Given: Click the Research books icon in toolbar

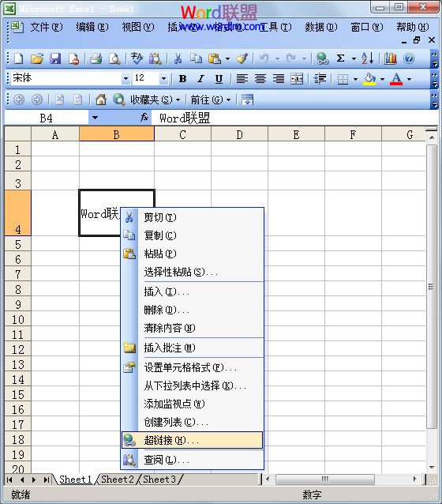Looking at the screenshot, I should point(155,58).
